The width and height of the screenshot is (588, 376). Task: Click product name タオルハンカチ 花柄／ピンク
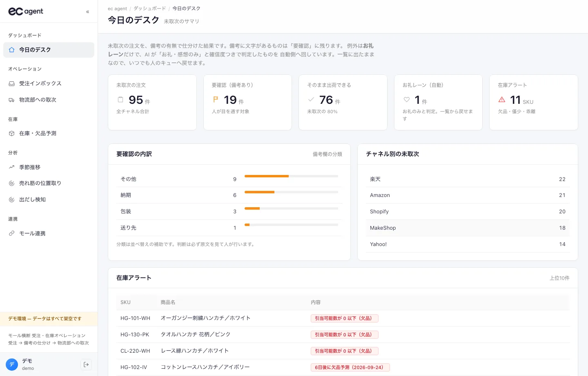coord(196,334)
